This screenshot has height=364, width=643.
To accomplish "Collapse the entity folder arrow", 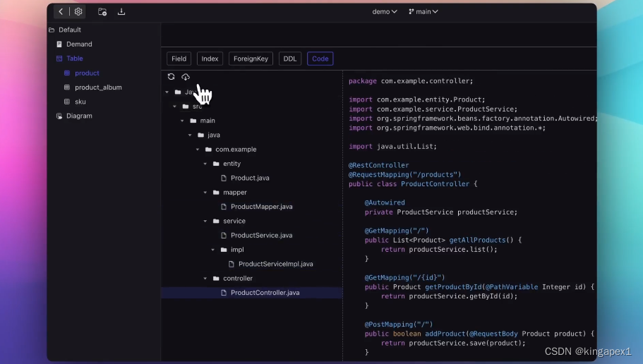I will pyautogui.click(x=205, y=164).
